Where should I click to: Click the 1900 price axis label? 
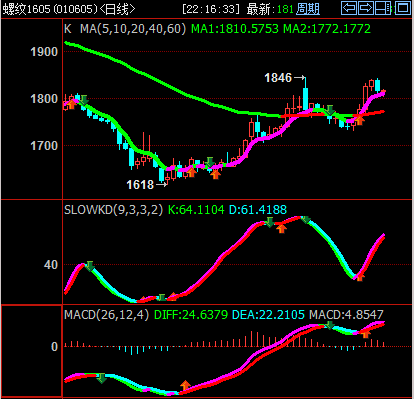[44, 52]
